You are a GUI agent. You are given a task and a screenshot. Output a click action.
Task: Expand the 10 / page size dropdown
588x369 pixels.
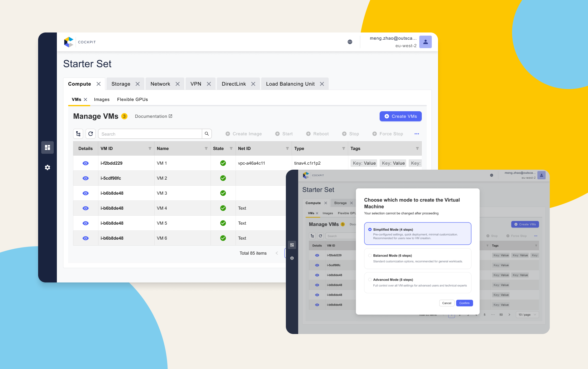pos(527,315)
